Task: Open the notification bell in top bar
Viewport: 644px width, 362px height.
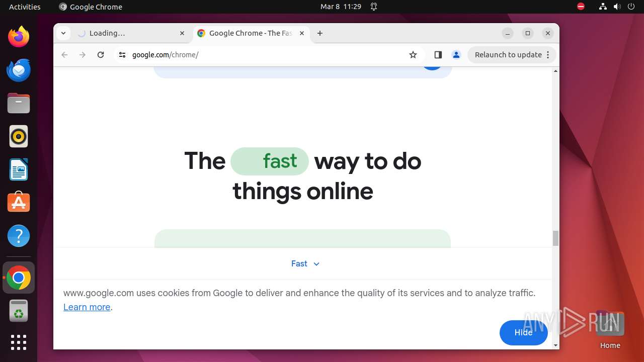Action: tap(374, 7)
